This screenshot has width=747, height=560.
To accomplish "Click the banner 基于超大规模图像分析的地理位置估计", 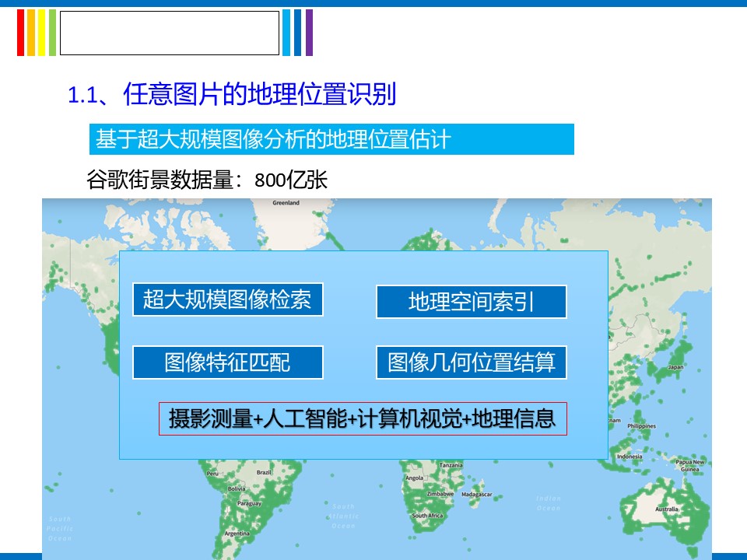I will (331, 140).
